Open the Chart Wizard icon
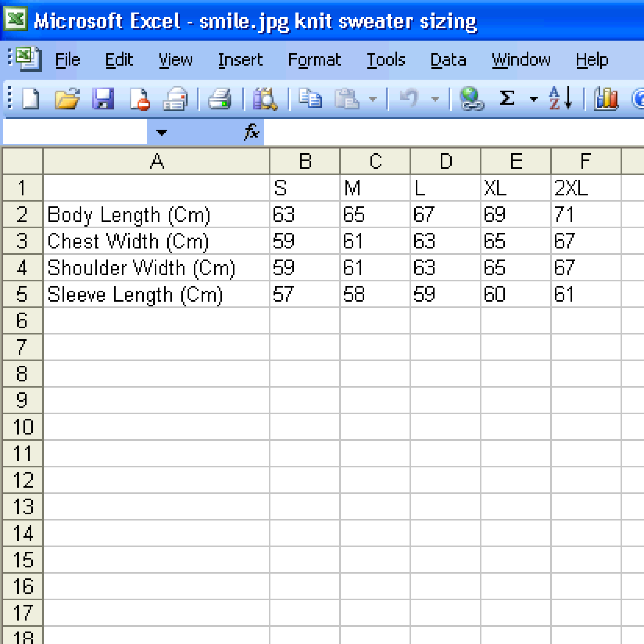Image resolution: width=644 pixels, height=644 pixels. pyautogui.click(x=606, y=98)
